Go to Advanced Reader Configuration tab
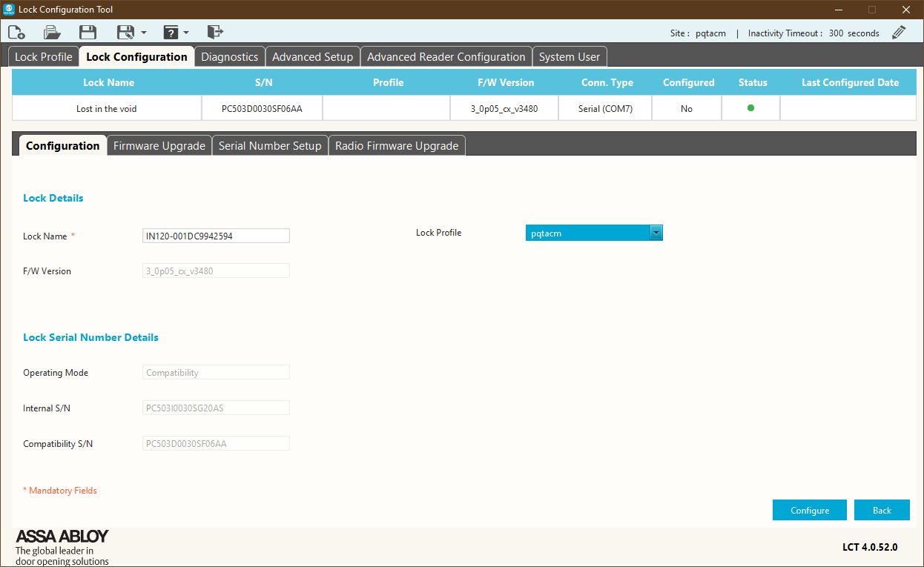The image size is (924, 567). tap(446, 57)
